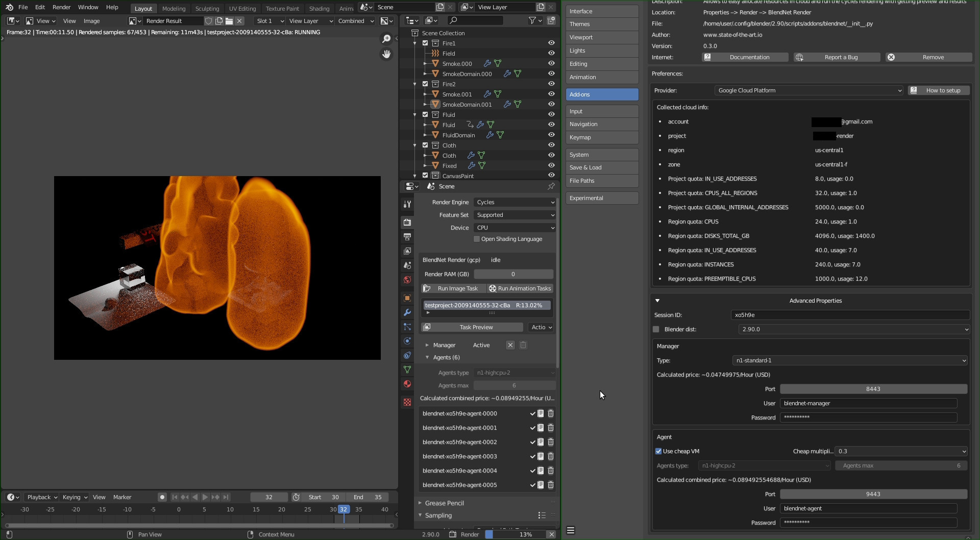The width and height of the screenshot is (980, 540).
Task: Switch to the Modeling workspace tab
Action: (174, 8)
